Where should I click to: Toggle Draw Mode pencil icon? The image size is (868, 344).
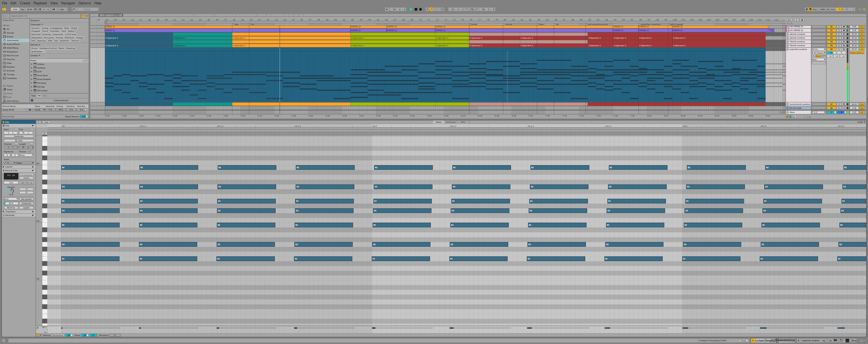[807, 9]
